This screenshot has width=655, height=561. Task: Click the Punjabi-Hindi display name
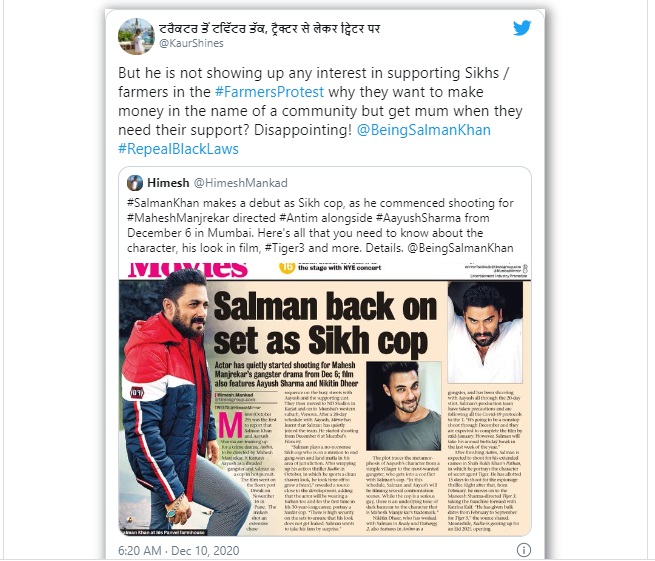(x=269, y=28)
